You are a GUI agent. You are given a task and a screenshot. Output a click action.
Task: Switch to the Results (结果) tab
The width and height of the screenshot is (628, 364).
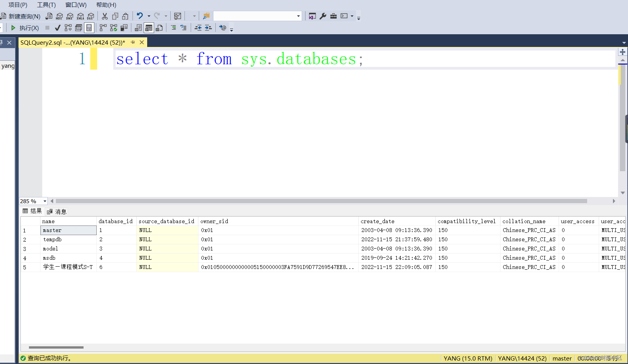click(x=32, y=211)
